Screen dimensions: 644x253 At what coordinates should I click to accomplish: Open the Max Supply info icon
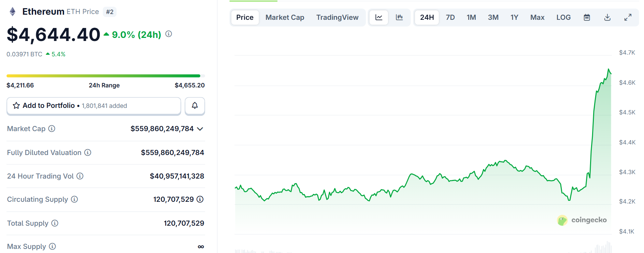(x=52, y=247)
